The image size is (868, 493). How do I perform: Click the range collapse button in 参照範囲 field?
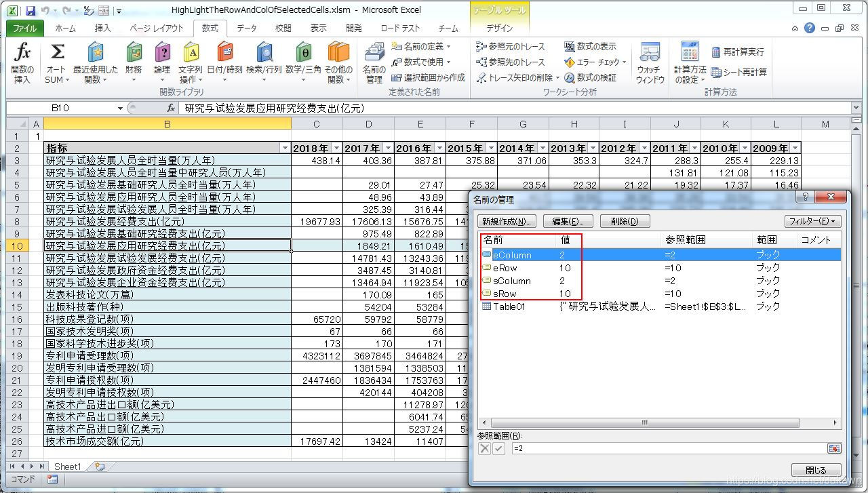tap(833, 448)
